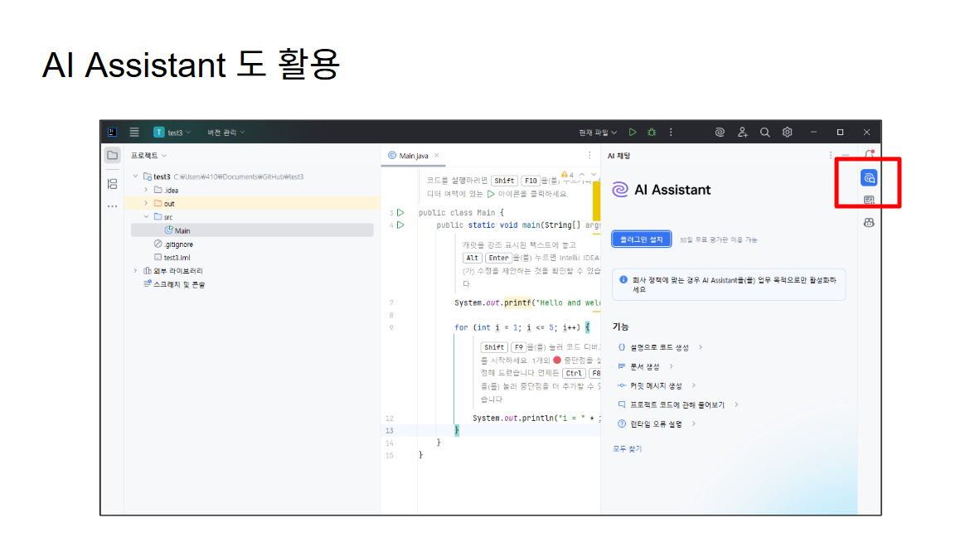
Task: Open 설명으로 코드 생성 feature
Action: coord(660,347)
